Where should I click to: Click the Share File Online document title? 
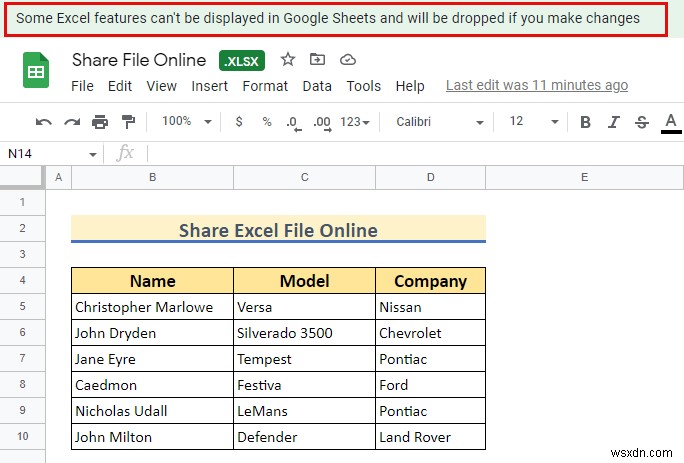click(x=139, y=60)
